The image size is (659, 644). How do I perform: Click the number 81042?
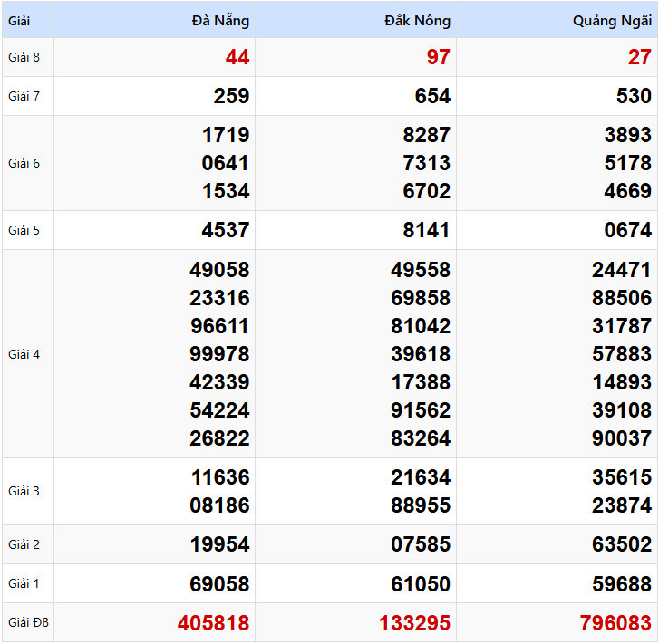(421, 326)
